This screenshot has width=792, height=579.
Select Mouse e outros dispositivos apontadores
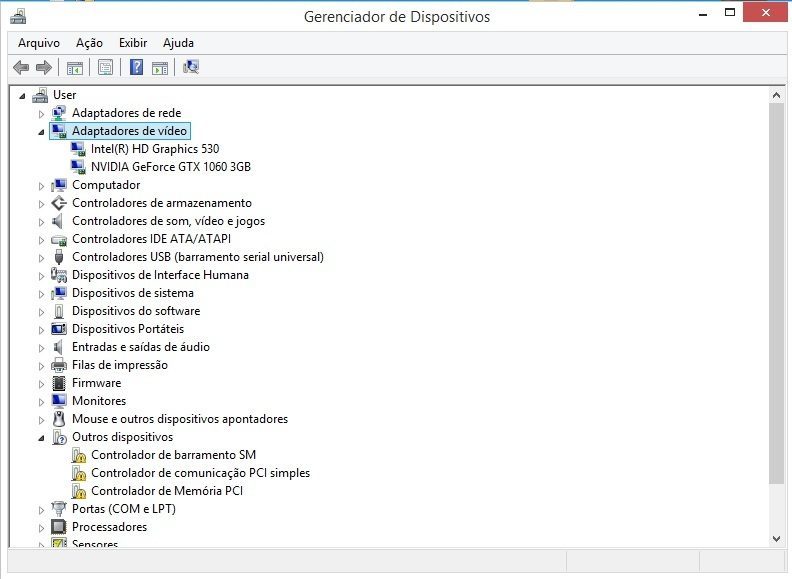click(180, 419)
